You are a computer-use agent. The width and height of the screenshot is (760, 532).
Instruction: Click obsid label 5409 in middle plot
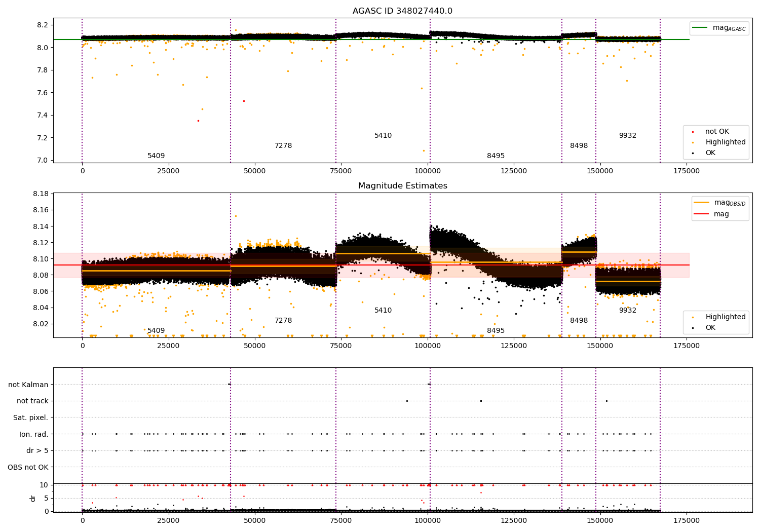tap(156, 331)
